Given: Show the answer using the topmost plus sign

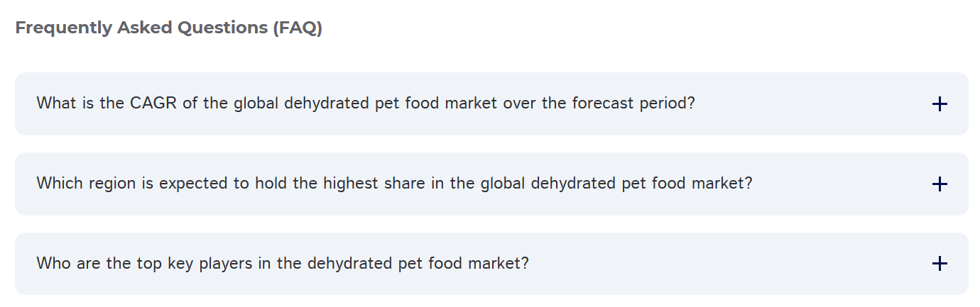Looking at the screenshot, I should point(939,104).
